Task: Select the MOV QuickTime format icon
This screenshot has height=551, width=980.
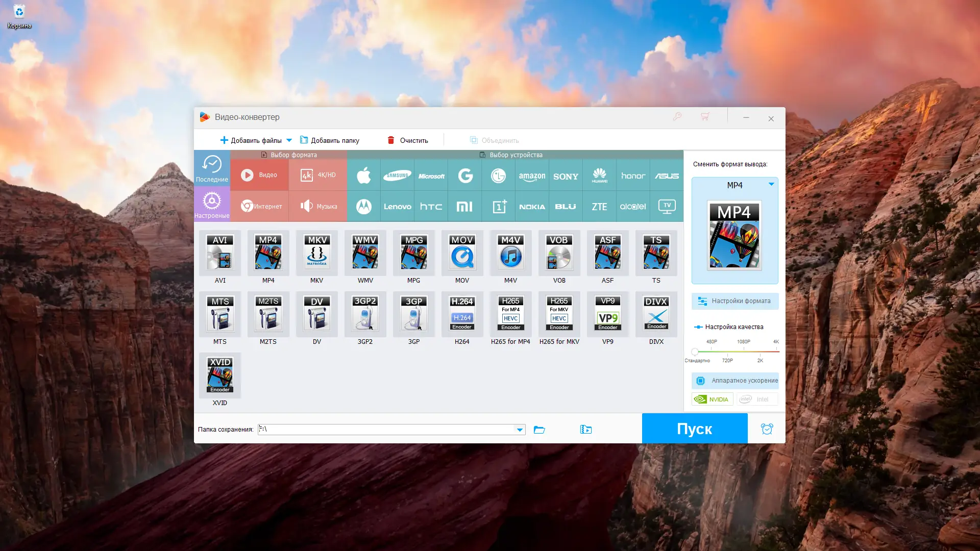Action: (462, 253)
